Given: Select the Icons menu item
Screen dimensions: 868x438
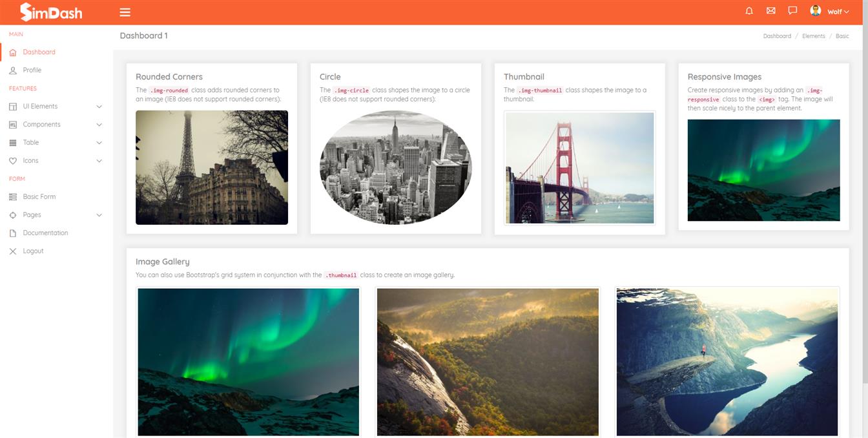Looking at the screenshot, I should (x=30, y=161).
